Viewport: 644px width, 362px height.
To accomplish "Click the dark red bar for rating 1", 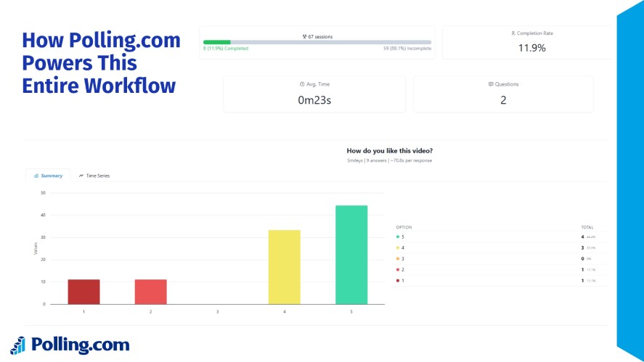I will (83, 292).
